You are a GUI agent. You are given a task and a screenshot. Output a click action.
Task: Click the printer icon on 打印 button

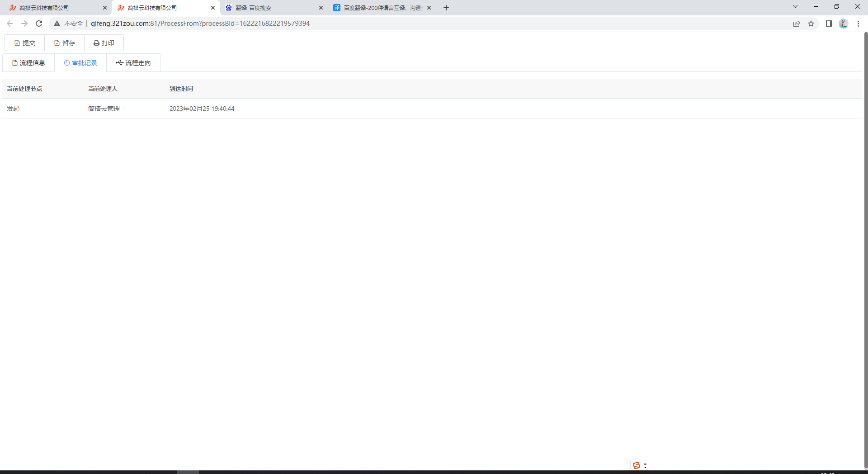96,43
